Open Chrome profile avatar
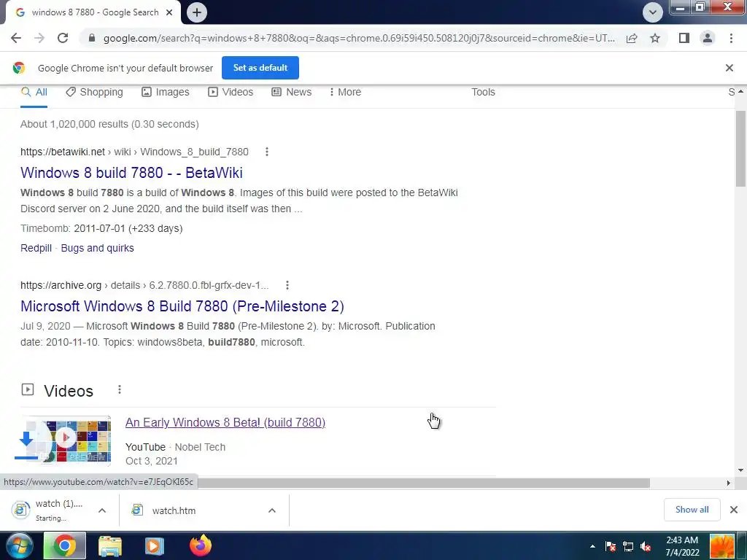Image resolution: width=747 pixels, height=560 pixels. pyautogui.click(x=708, y=38)
